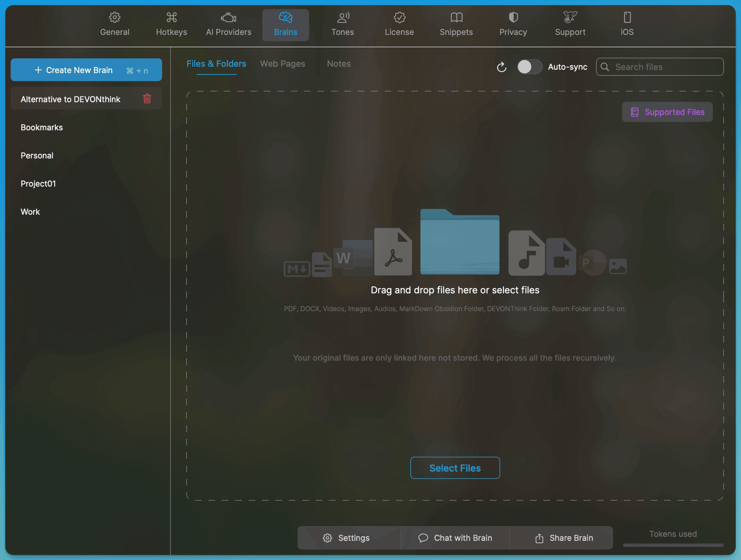Viewport: 741px width, 560px height.
Task: Select the Project01 brain
Action: tap(38, 184)
